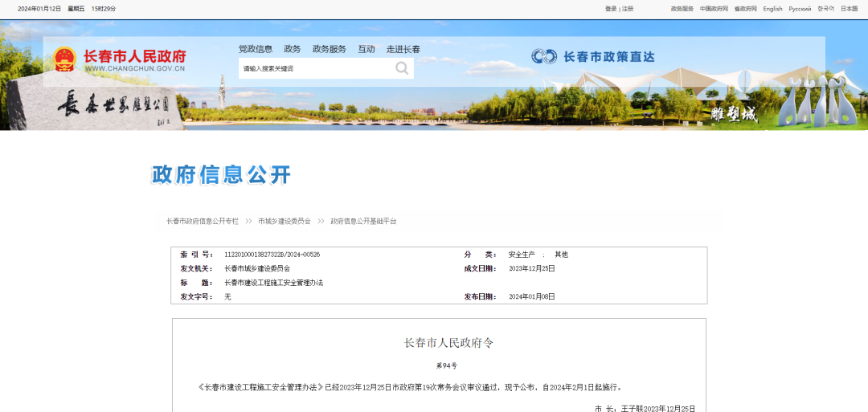This screenshot has height=412, width=868.
Task: Click the 长春市人民政府 site title
Action: click(x=134, y=56)
